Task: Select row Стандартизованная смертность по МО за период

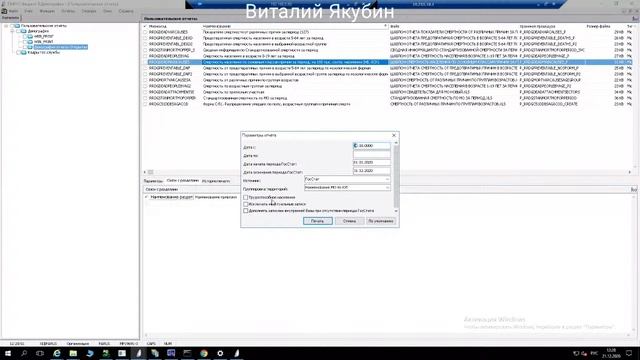Action: point(387,98)
